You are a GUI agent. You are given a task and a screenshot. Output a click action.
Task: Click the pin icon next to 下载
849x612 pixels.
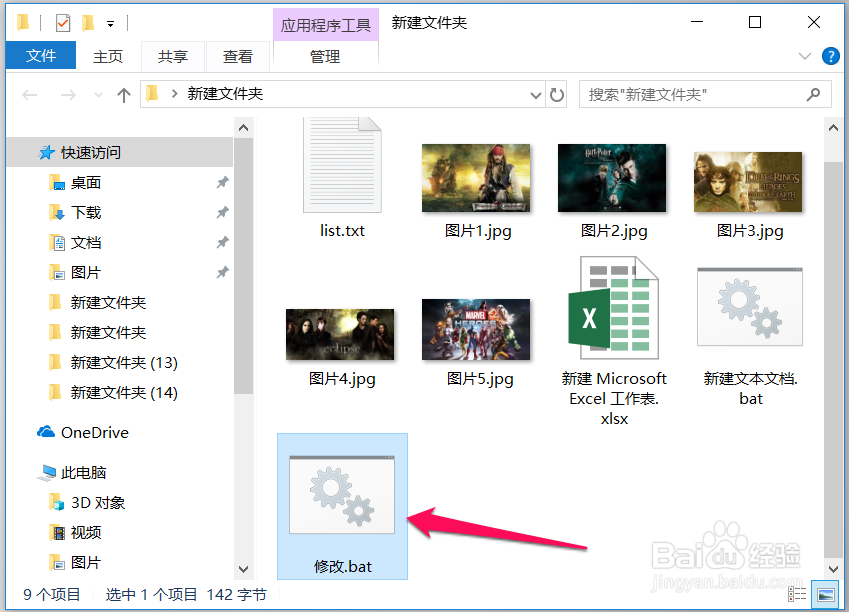pyautogui.click(x=222, y=212)
